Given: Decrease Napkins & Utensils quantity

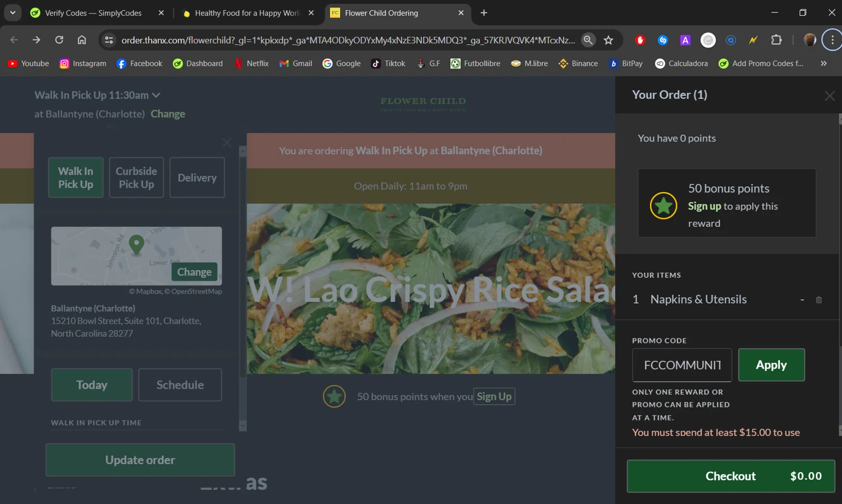Looking at the screenshot, I should [802, 300].
